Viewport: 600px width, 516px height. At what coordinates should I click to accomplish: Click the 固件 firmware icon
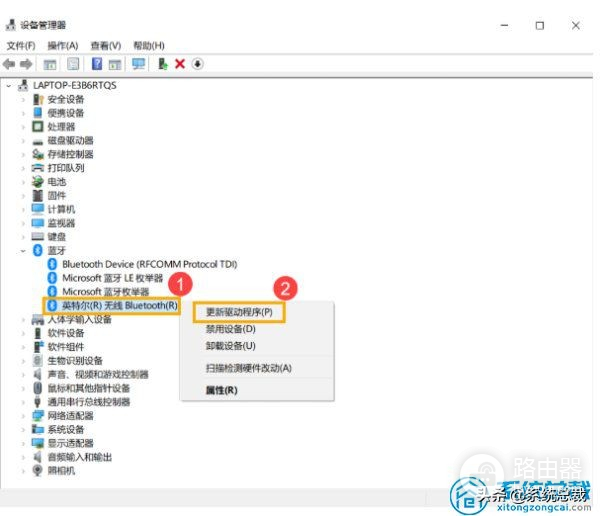click(x=38, y=196)
